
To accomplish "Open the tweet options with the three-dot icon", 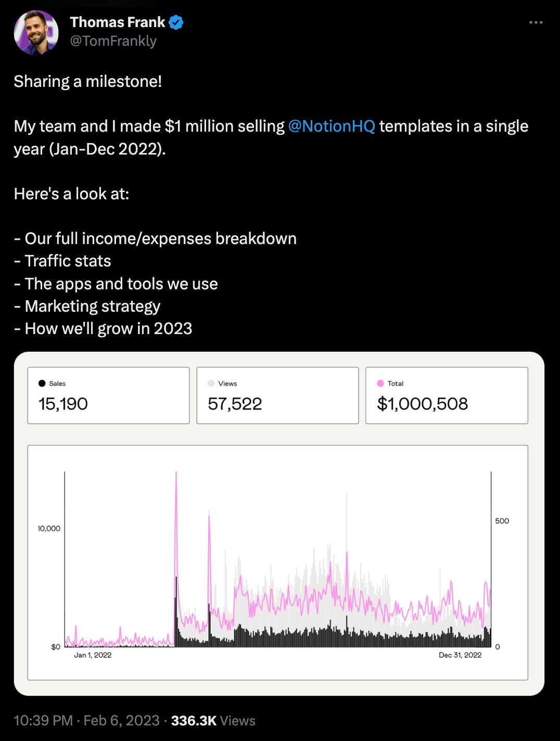I will coord(536,22).
